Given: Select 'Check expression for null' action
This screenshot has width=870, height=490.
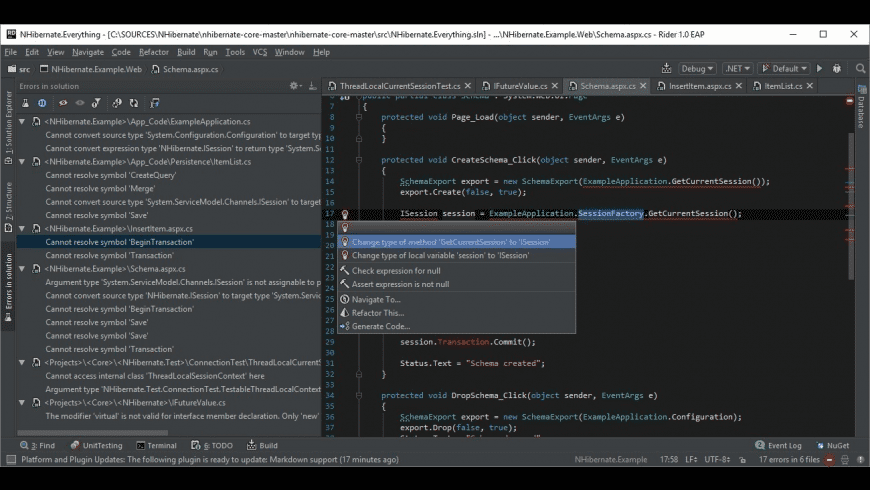Looking at the screenshot, I should 395,271.
